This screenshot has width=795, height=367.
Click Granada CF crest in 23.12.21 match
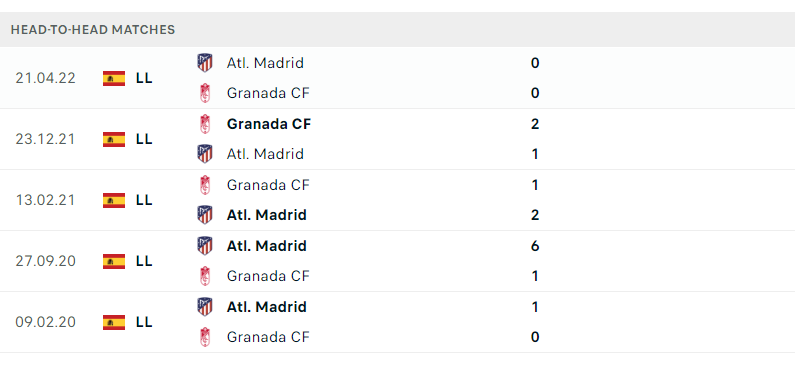point(205,124)
